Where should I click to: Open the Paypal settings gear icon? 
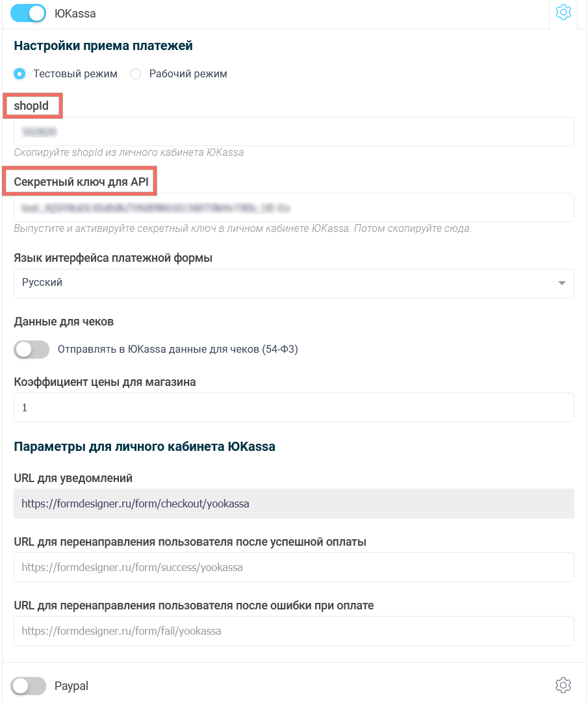tap(563, 685)
